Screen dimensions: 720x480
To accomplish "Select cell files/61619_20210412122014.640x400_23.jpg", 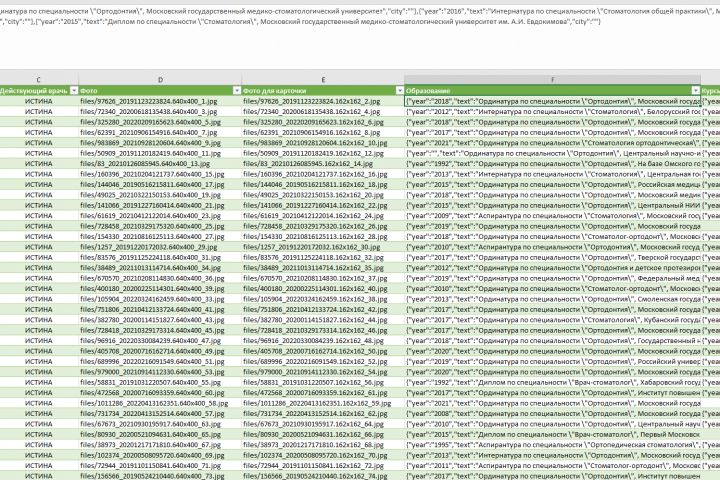I will (x=160, y=216).
